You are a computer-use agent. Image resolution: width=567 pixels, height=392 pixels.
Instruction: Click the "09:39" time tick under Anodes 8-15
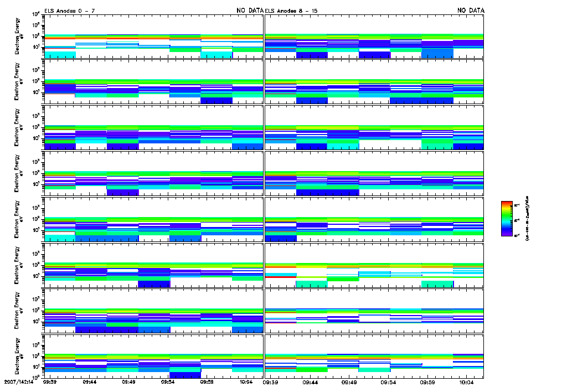[x=270, y=382]
